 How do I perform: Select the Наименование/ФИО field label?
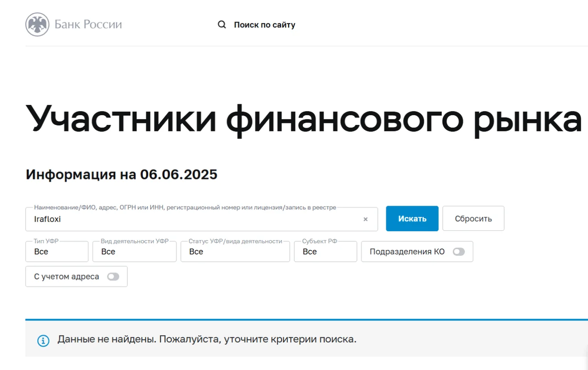coord(186,207)
